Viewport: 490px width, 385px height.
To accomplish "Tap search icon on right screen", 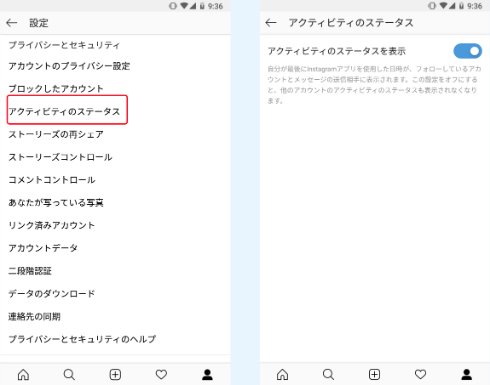I will 328,375.
